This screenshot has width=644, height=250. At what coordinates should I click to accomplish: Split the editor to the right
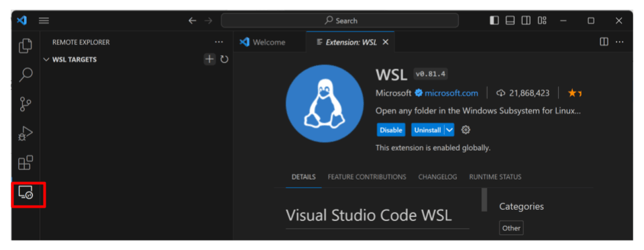604,42
